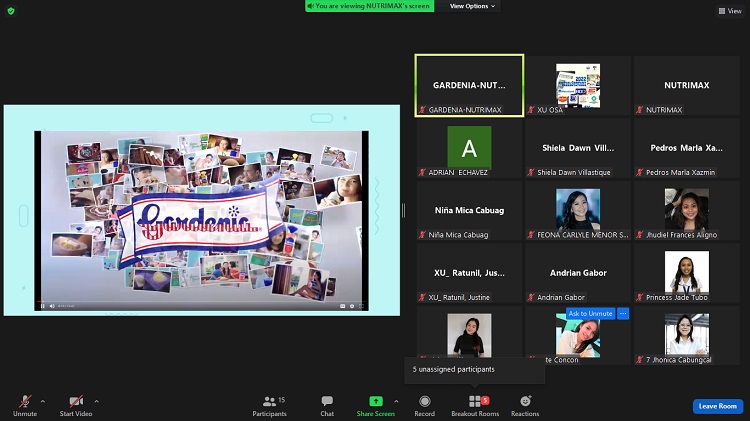Screen dimensions: 750x421
Task: Click muted mic icon on NUTRIMAX tile
Action: click(x=640, y=110)
